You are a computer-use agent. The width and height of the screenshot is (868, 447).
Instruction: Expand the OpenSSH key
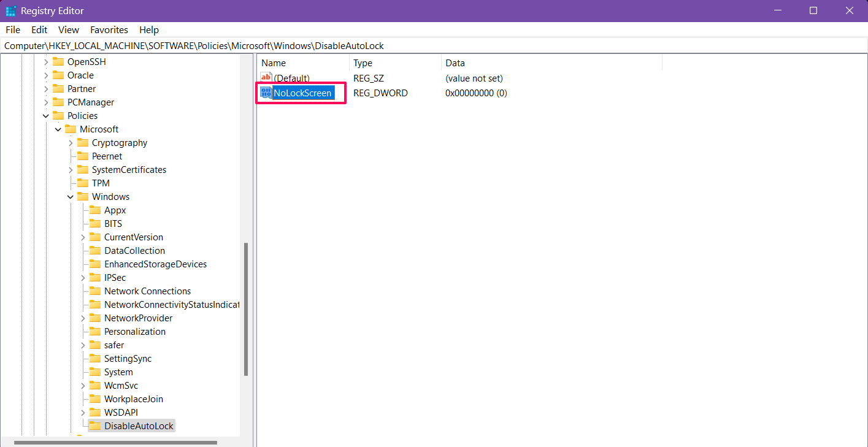pyautogui.click(x=46, y=61)
